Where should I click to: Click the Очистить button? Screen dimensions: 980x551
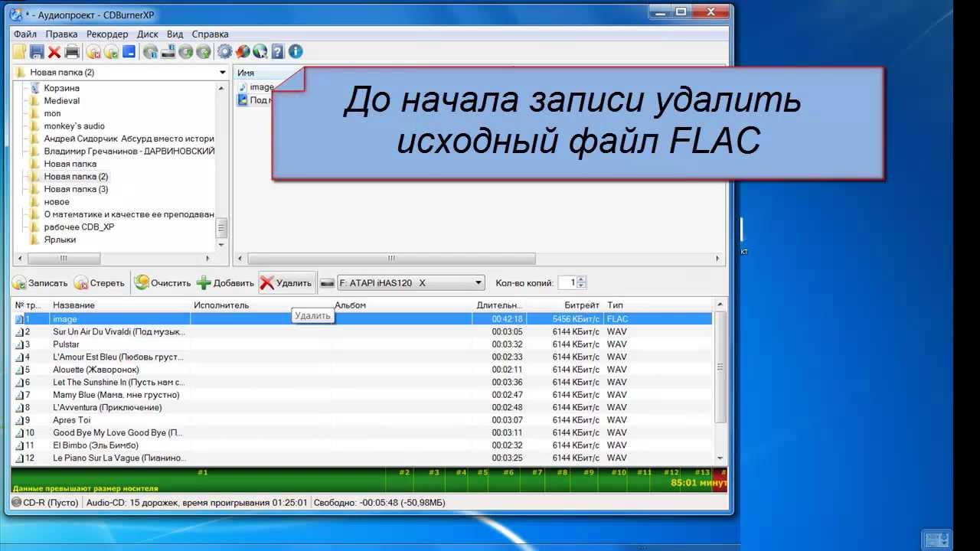point(162,283)
